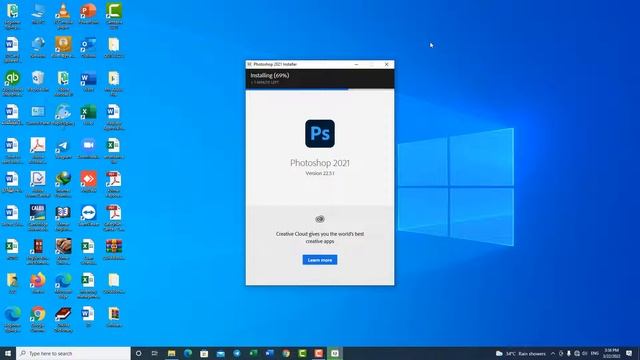Image resolution: width=640 pixels, height=360 pixels.
Task: Select the Excel app shortcut on desktop
Action: pyautogui.click(x=89, y=114)
